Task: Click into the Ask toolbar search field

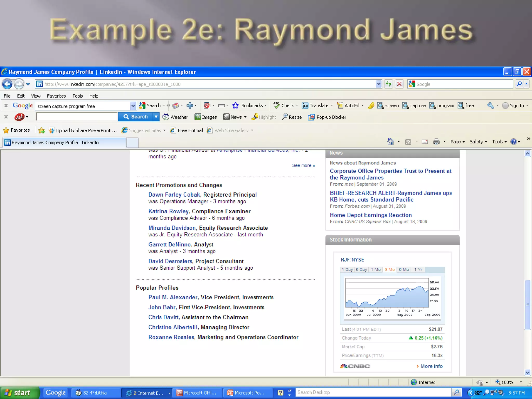Action: coord(77,117)
